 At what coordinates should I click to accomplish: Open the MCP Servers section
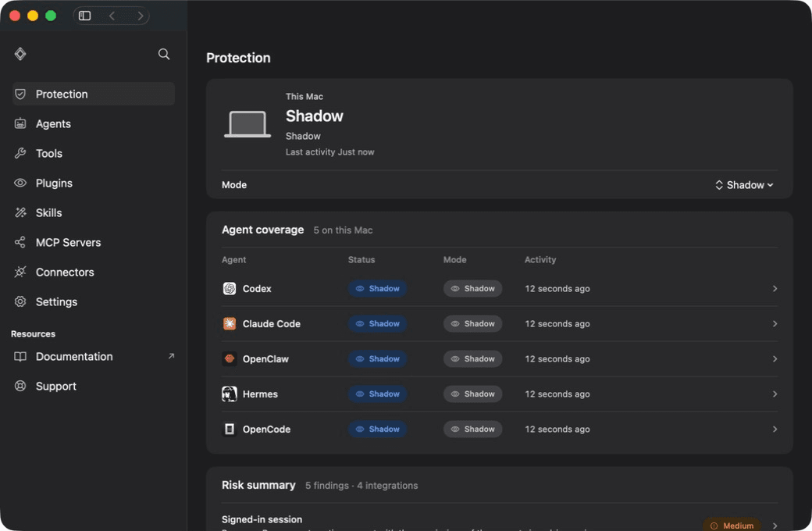click(x=94, y=242)
